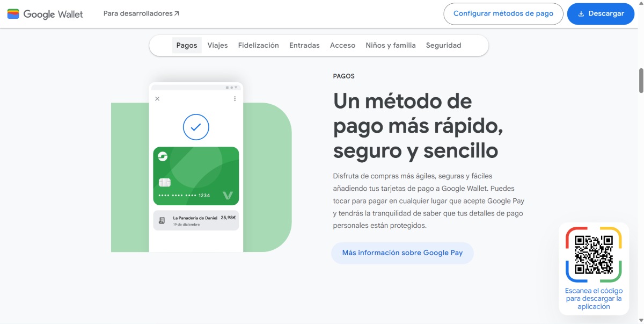Screen dimensions: 644x324
Task: Click the green payment card ending 1234
Action: click(x=196, y=176)
